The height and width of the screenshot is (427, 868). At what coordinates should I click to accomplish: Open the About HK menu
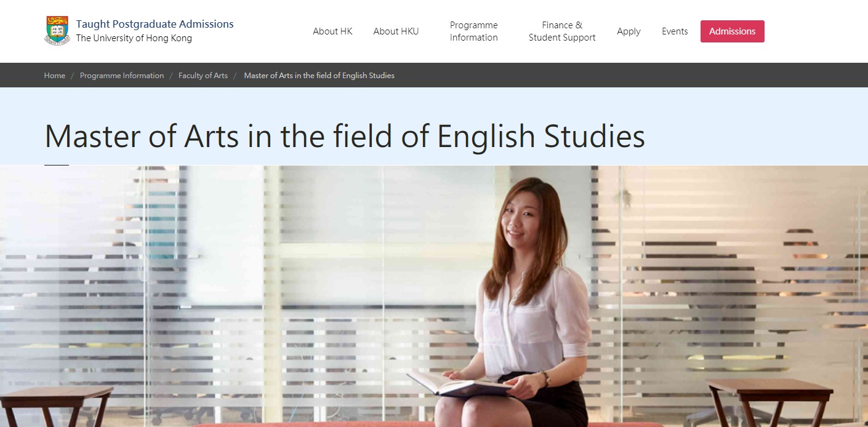332,31
